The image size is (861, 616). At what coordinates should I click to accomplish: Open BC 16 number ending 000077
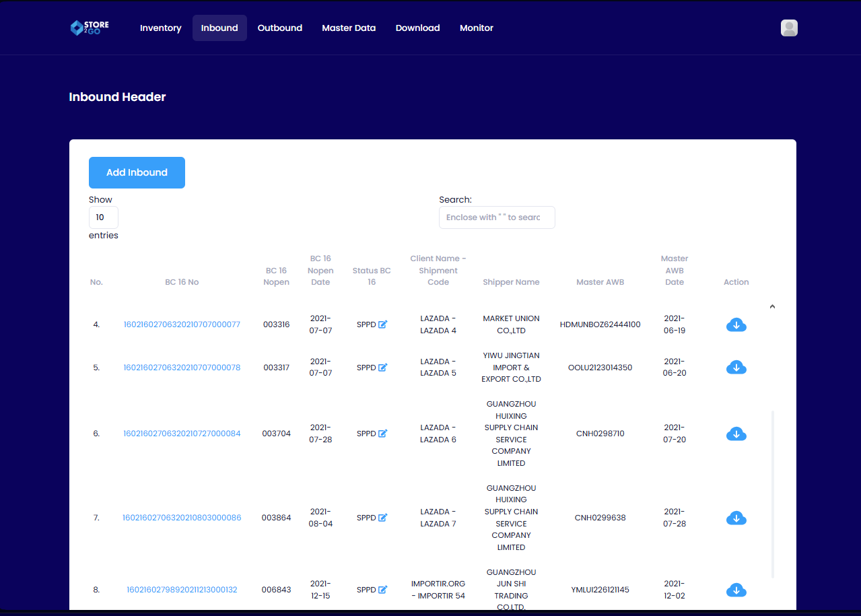(182, 324)
